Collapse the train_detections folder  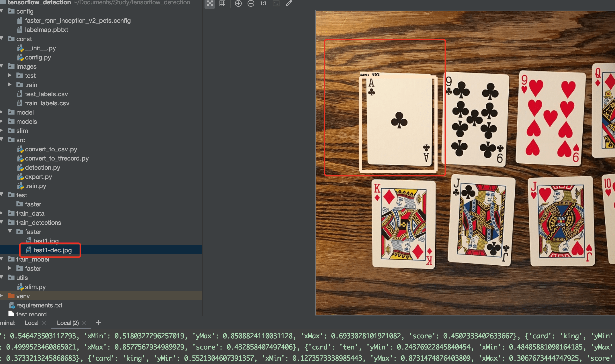point(2,222)
